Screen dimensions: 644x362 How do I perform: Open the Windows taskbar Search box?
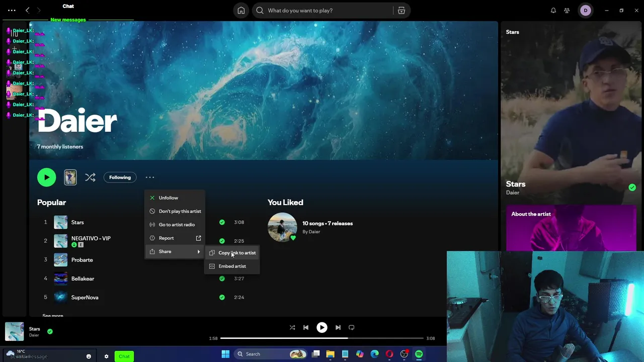(271, 354)
